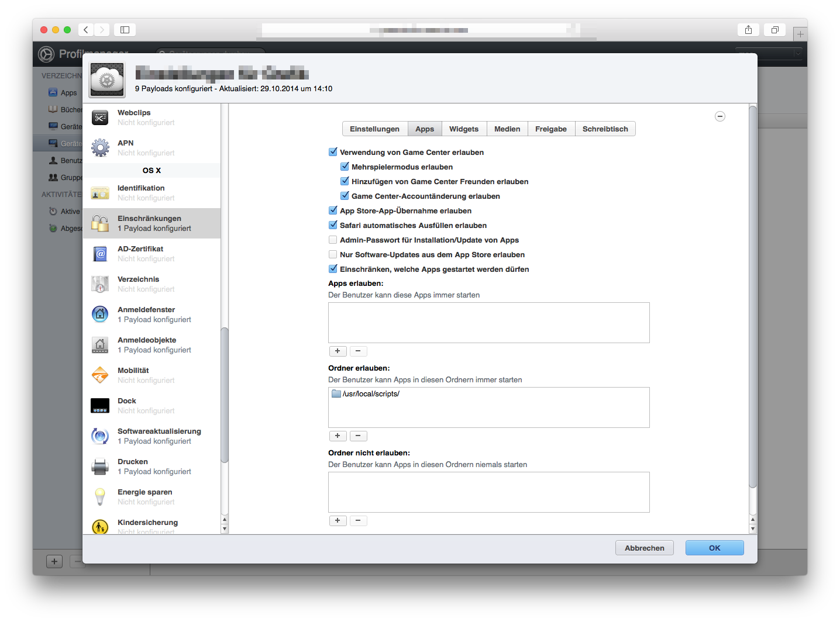840x622 pixels.
Task: Click the profile cloud settings icon
Action: [107, 80]
